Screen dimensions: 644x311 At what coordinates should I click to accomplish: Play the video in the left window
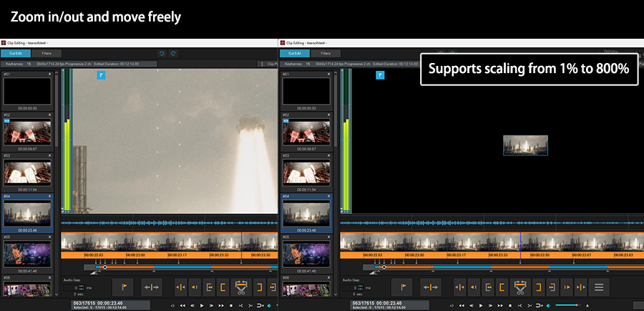tap(202, 306)
